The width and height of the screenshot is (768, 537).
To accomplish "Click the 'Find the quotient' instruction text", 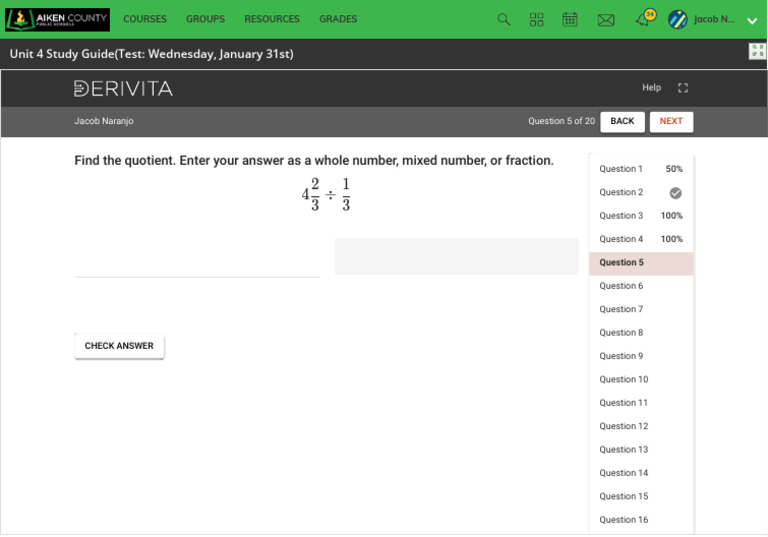I will pyautogui.click(x=314, y=161).
